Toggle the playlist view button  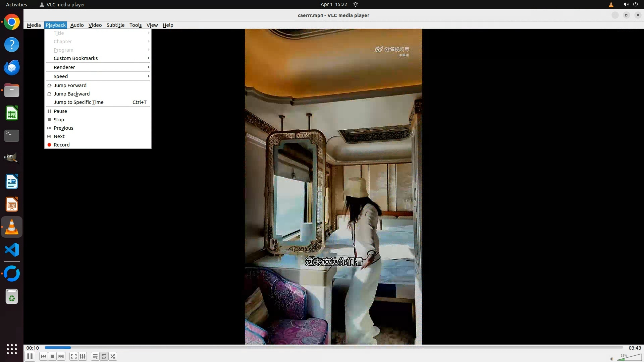click(x=95, y=356)
